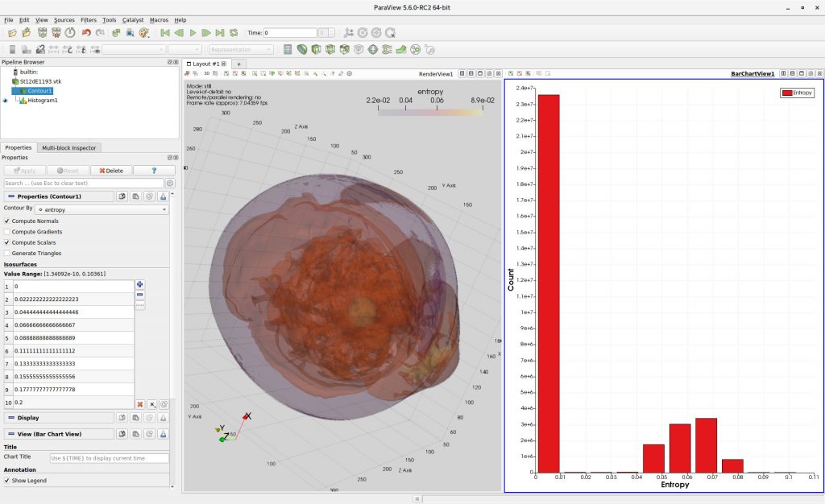Uncheck the Compute Scalars checkbox
The height and width of the screenshot is (504, 825).
pyautogui.click(x=7, y=242)
